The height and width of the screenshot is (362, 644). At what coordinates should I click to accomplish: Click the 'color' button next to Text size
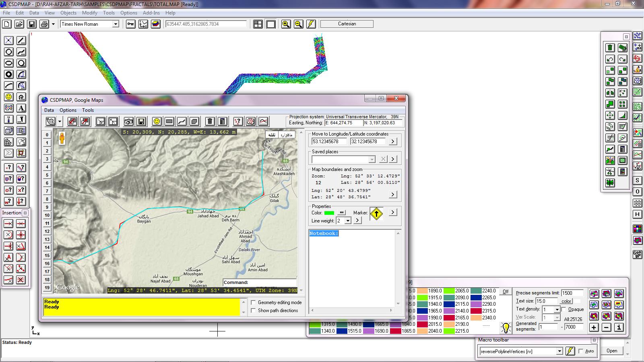[x=566, y=301]
